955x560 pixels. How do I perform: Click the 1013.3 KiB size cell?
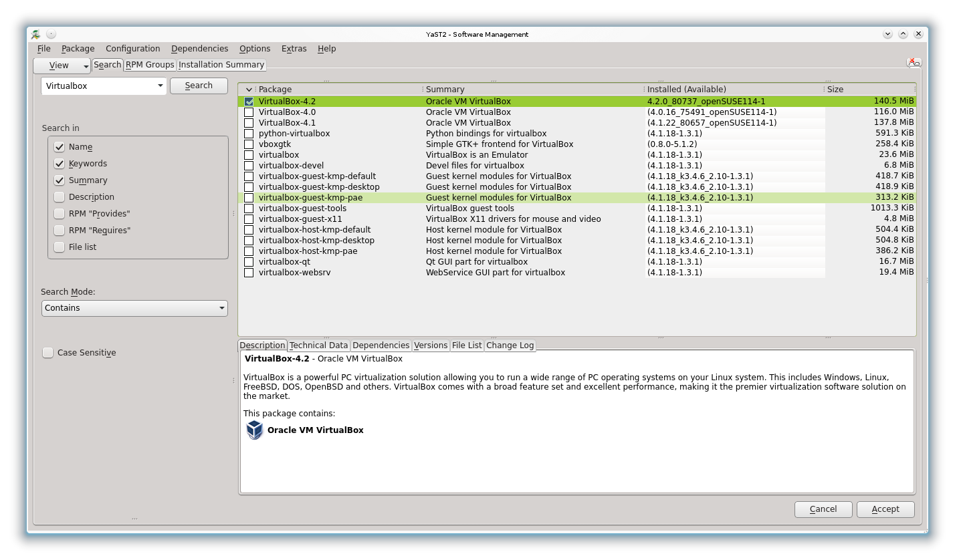coord(892,208)
